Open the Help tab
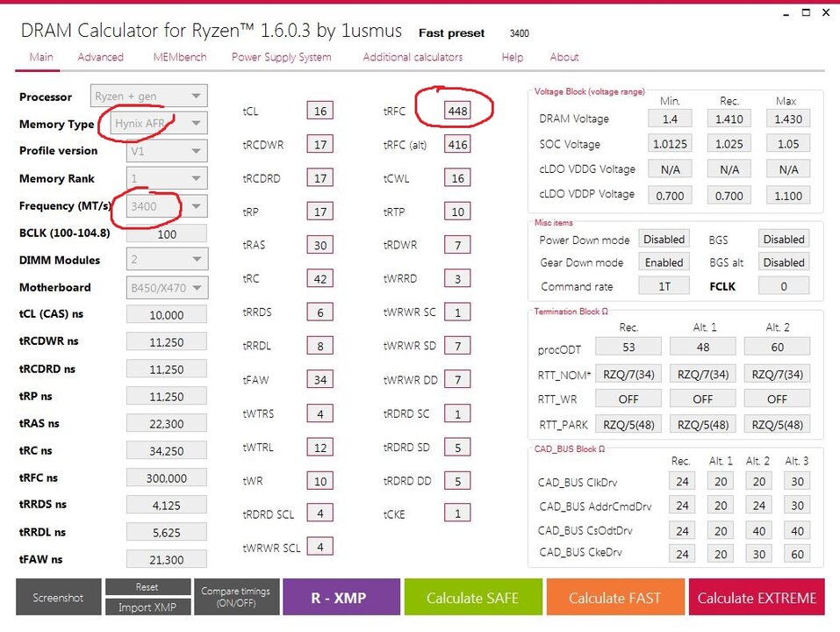 click(x=512, y=57)
